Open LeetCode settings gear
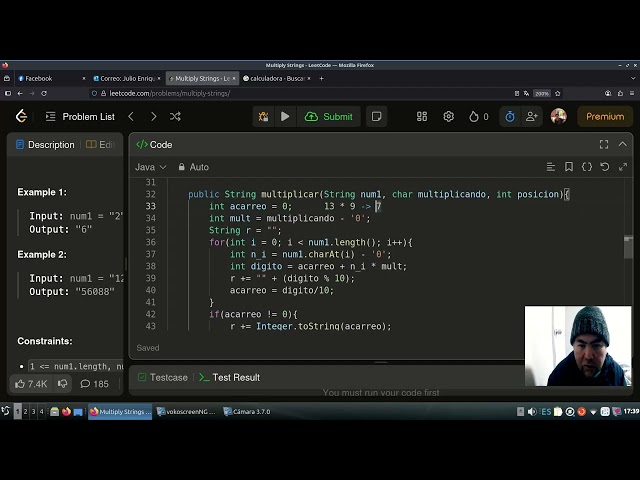The width and height of the screenshot is (640, 480). [449, 117]
